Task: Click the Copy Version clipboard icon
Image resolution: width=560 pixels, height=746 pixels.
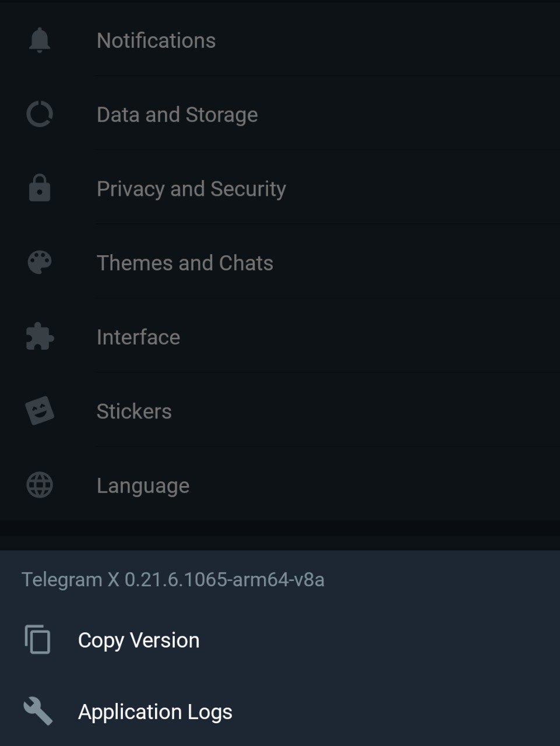Action: point(38,640)
